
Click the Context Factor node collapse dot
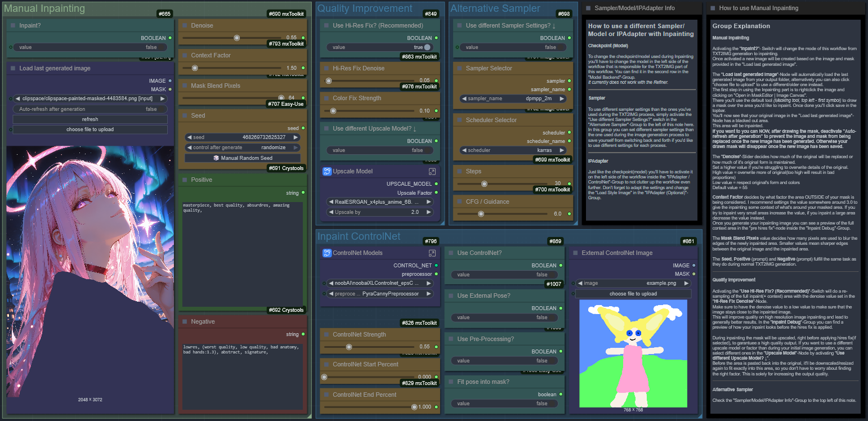184,55
